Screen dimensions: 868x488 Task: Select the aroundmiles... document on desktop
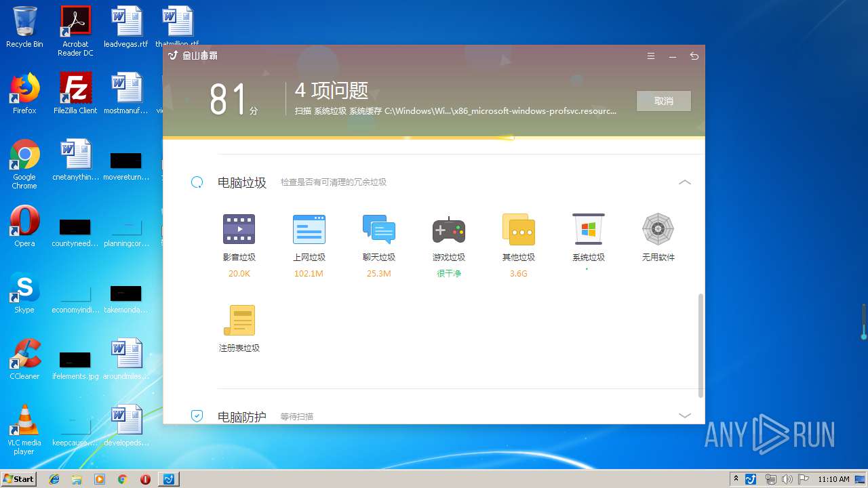pyautogui.click(x=126, y=359)
